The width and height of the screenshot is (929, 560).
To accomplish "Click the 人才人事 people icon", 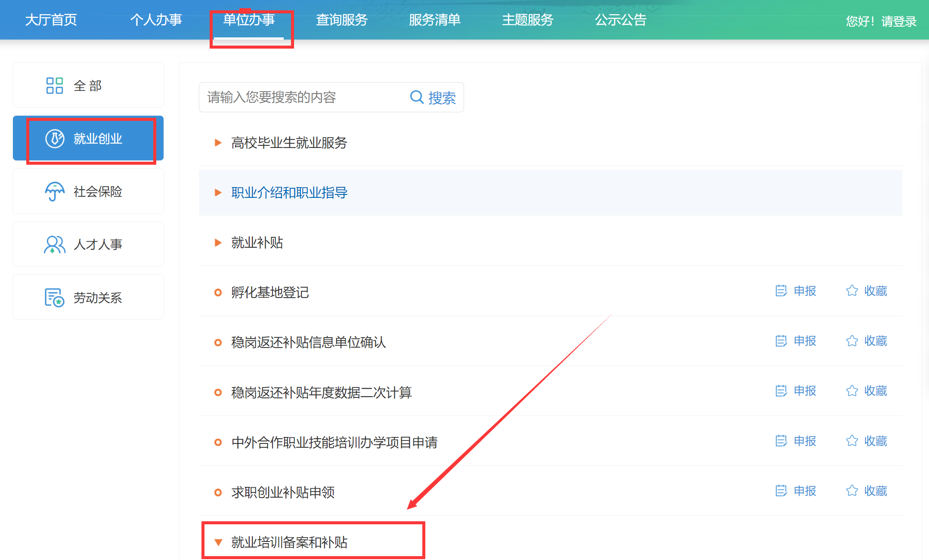I will 55,244.
